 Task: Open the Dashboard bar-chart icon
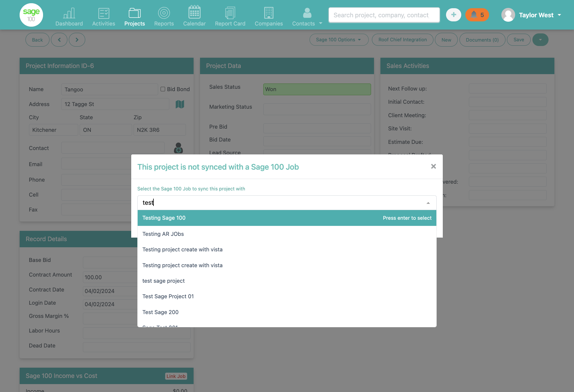coord(69,13)
